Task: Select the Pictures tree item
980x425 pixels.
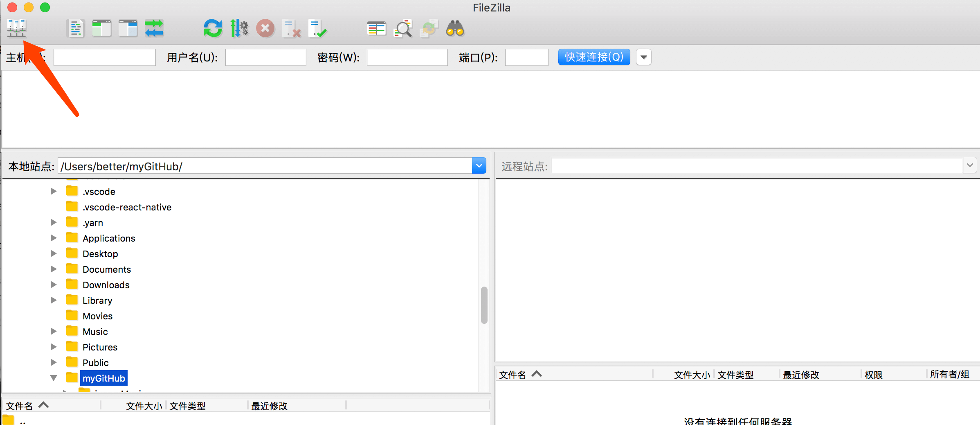Action: point(100,347)
